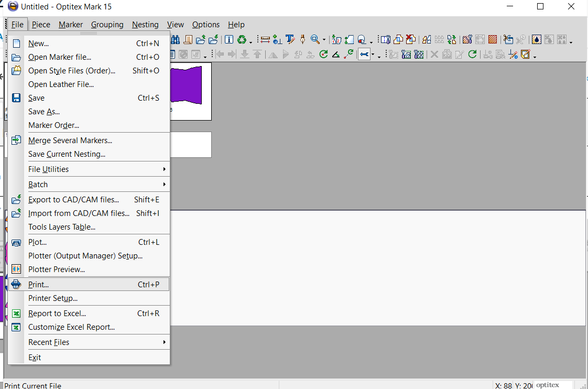Open dropdown arrow after yellow note icon
Image resolution: width=588 pixels, height=389 pixels.
[535, 57]
